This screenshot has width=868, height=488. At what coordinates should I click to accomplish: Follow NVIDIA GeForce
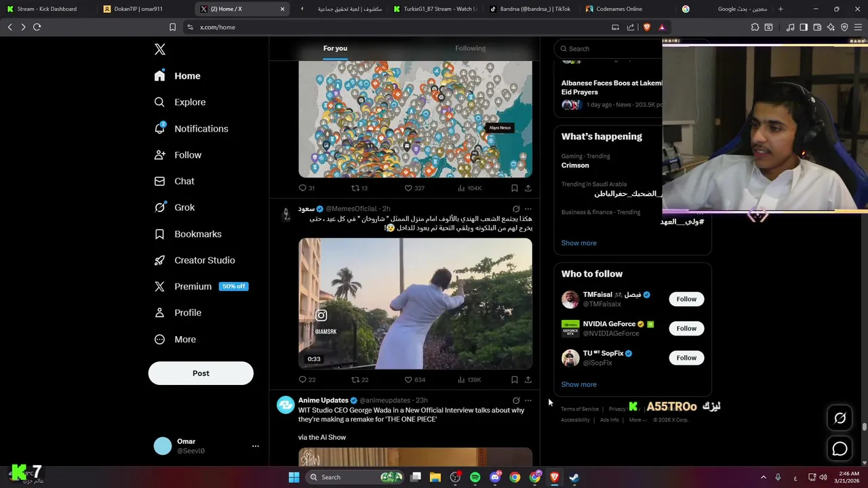click(686, 329)
